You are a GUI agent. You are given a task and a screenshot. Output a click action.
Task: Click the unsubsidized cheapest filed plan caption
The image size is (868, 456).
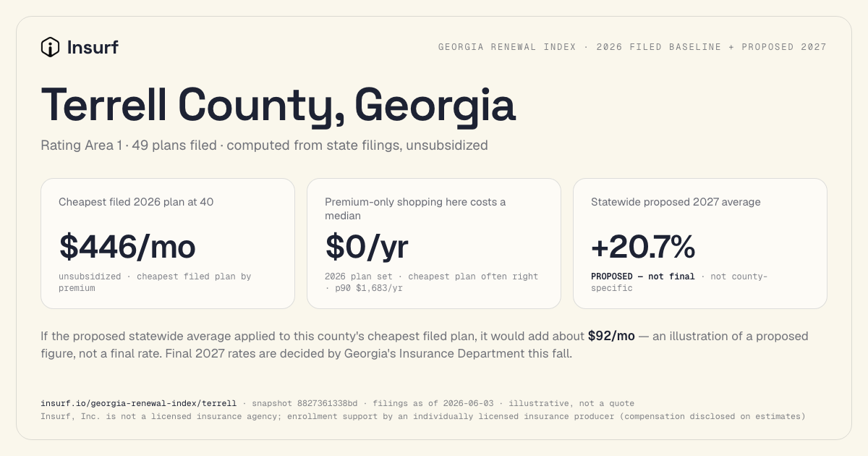click(x=155, y=282)
